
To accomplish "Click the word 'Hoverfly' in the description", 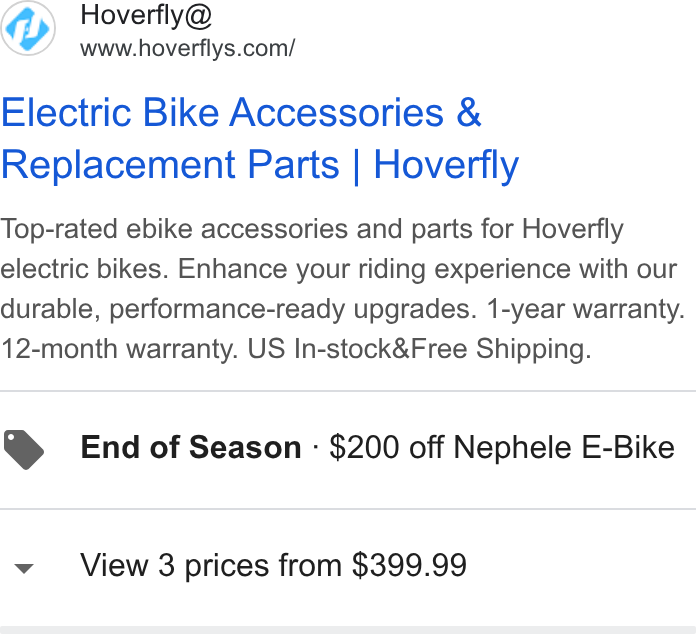I will (x=573, y=229).
